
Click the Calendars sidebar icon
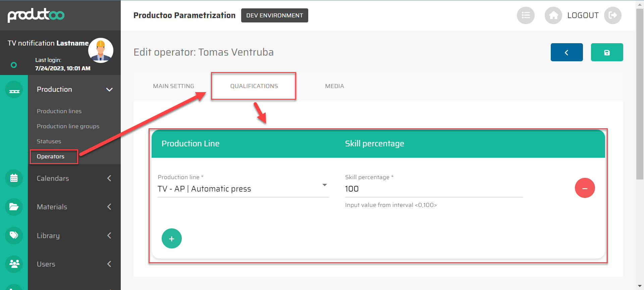pyautogui.click(x=14, y=178)
